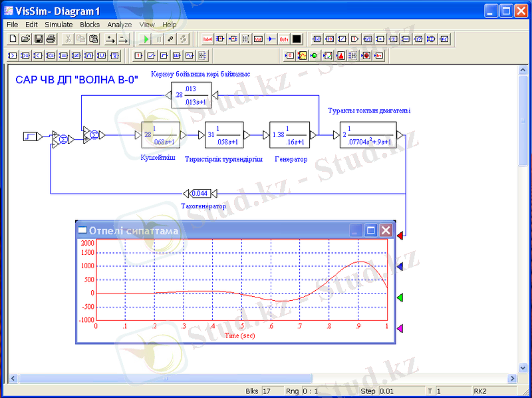Insert a plot block from the toolbar

[302, 55]
